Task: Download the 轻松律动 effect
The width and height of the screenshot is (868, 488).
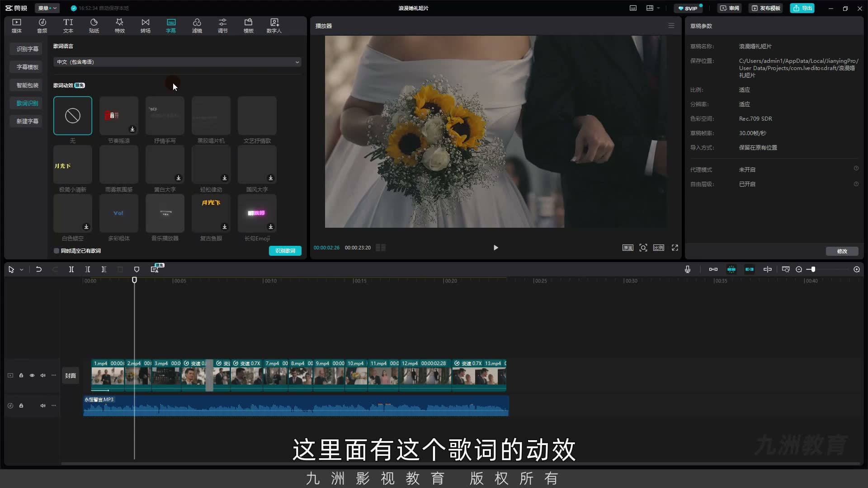Action: [225, 178]
